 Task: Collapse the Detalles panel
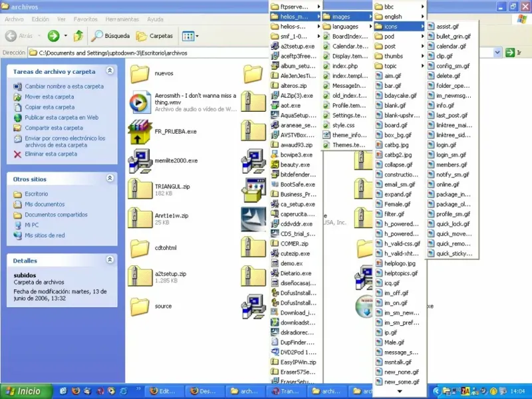pos(110,260)
